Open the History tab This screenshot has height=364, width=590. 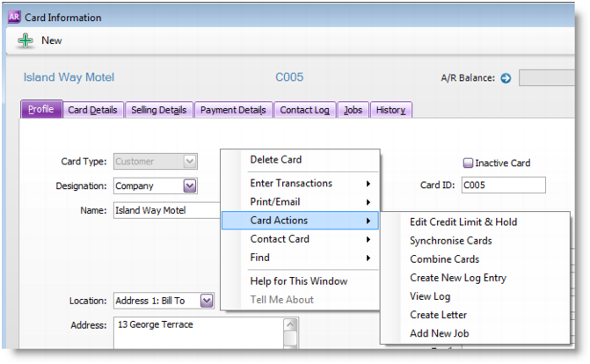(x=390, y=110)
